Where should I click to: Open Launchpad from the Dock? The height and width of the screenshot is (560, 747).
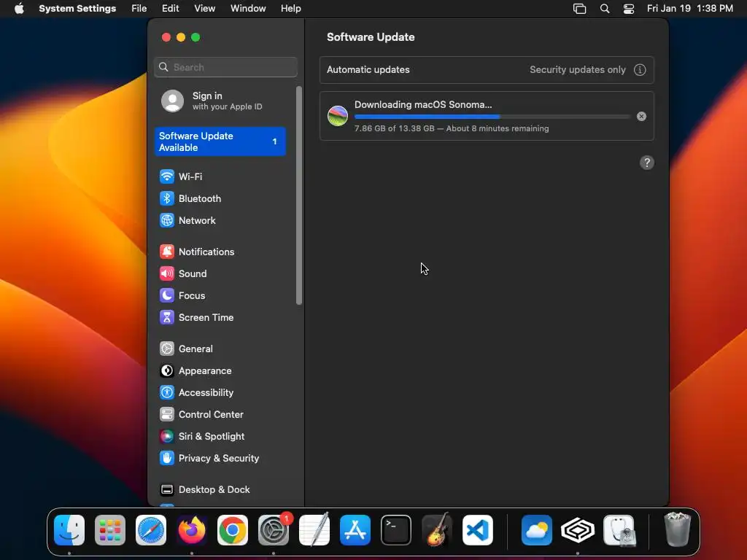(110, 530)
